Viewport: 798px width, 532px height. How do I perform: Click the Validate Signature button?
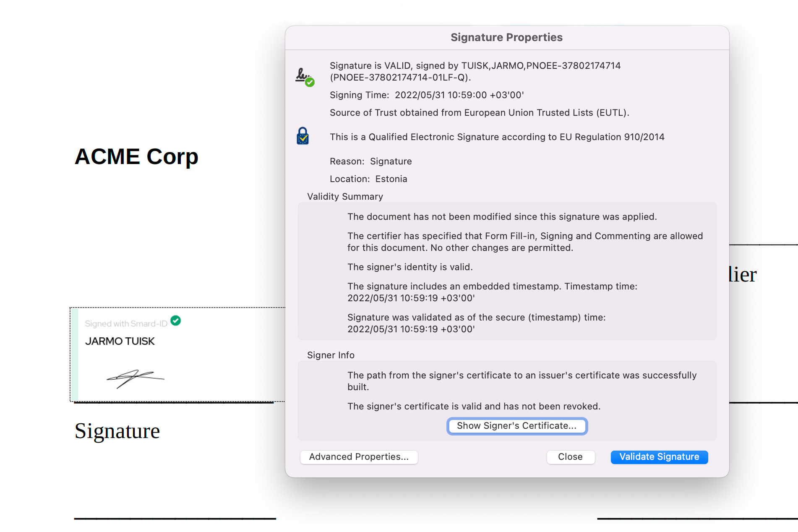[x=659, y=457]
